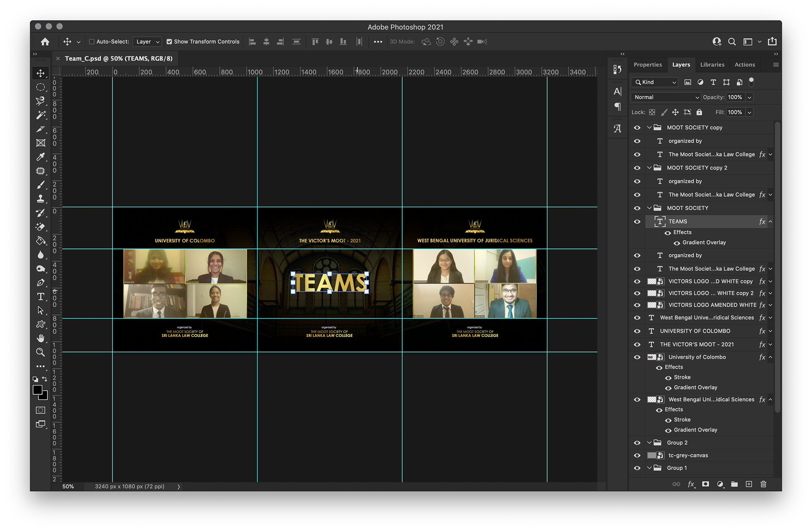Viewport: 812px width, 531px height.
Task: Select the Zoom tool
Action: click(x=41, y=352)
